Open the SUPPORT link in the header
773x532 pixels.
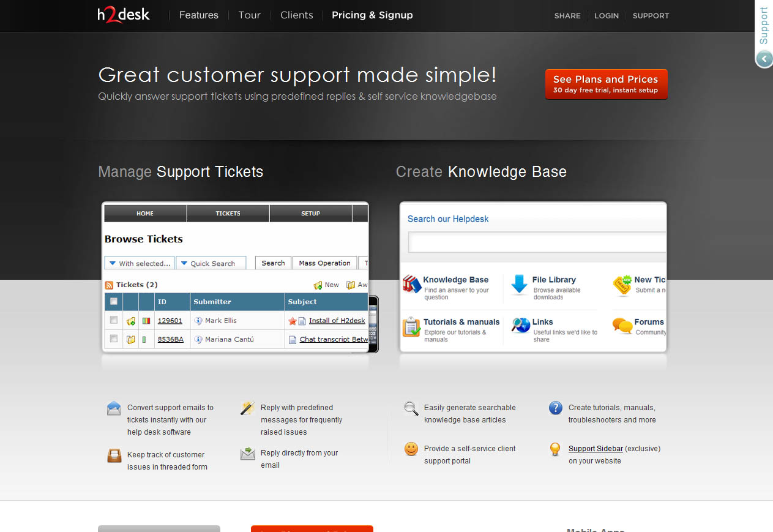651,16
